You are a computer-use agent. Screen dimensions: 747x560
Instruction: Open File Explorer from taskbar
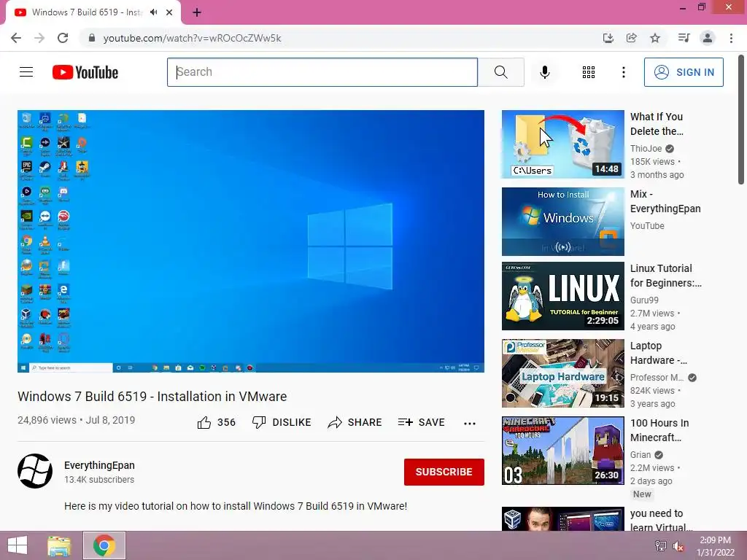[x=59, y=545]
